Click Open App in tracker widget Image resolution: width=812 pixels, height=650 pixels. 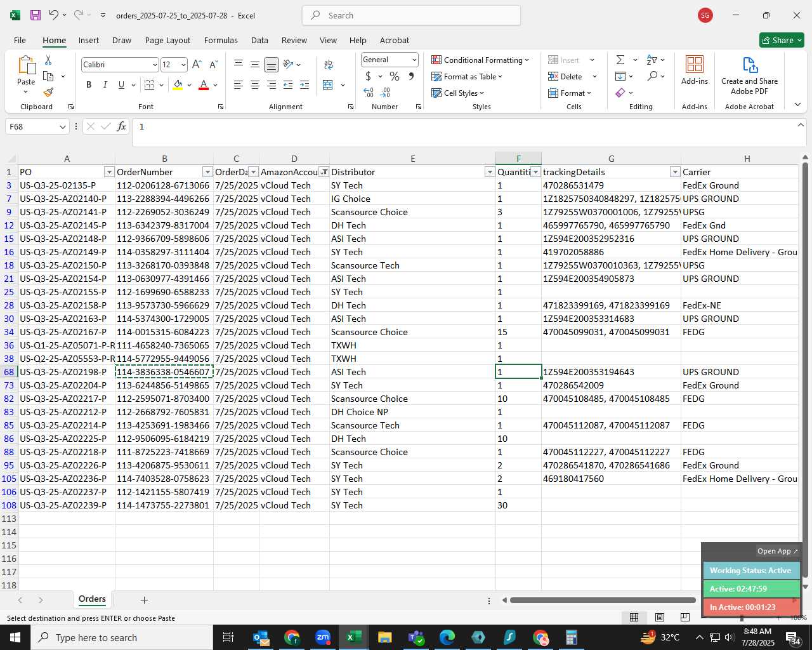tap(778, 551)
